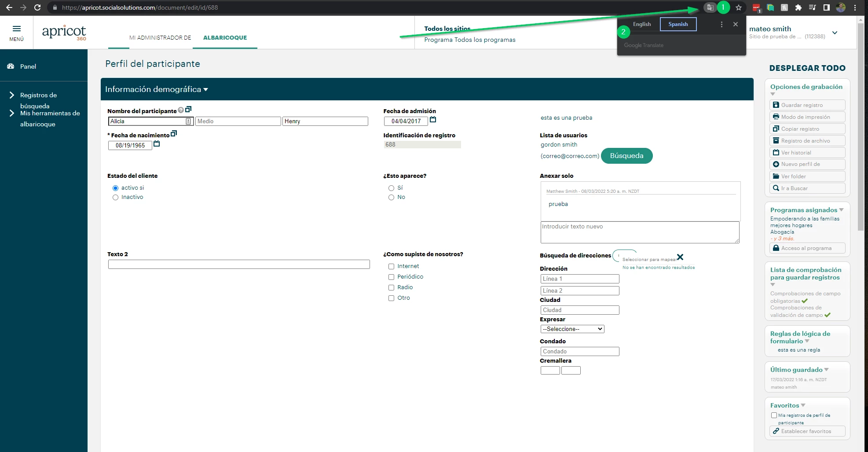The image size is (868, 452).
Task: Open calendar picker for Fecha de admisión
Action: (433, 120)
